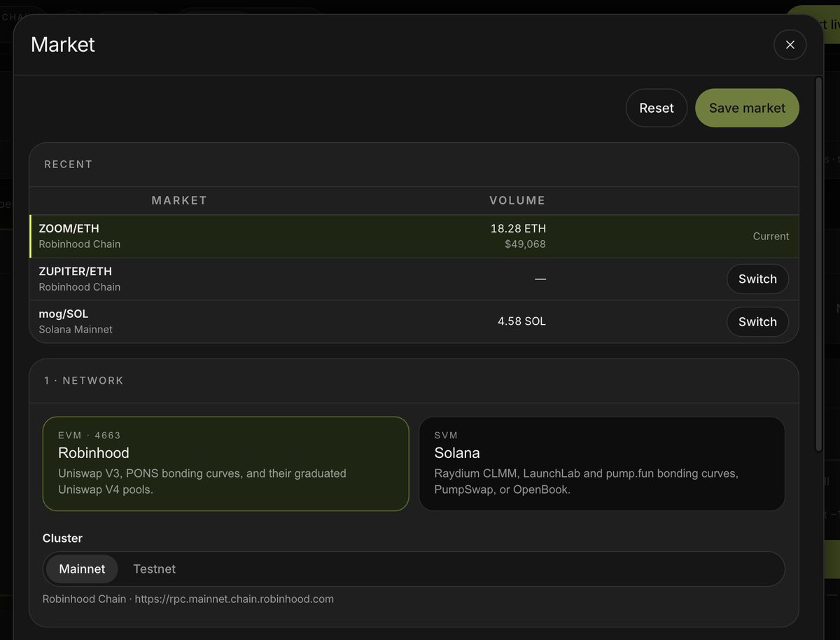The height and width of the screenshot is (640, 840).
Task: Click the RECENT section heading
Action: coord(69,165)
